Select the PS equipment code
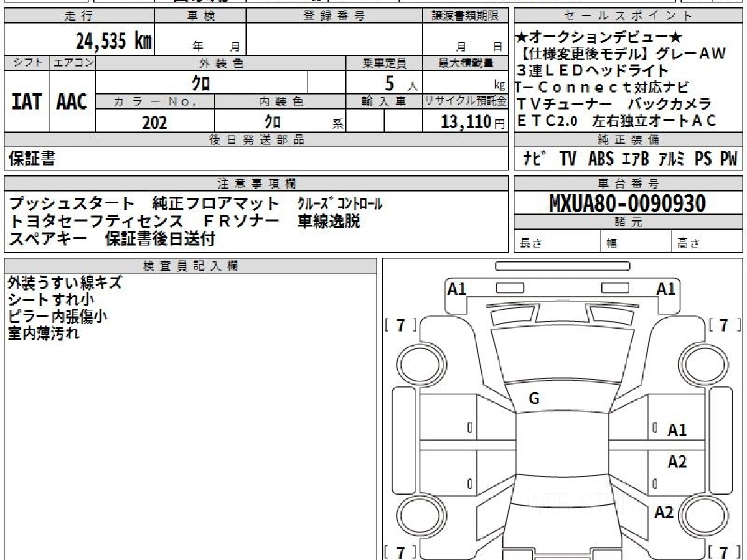Screen dimensions: 747x560 click(x=703, y=159)
